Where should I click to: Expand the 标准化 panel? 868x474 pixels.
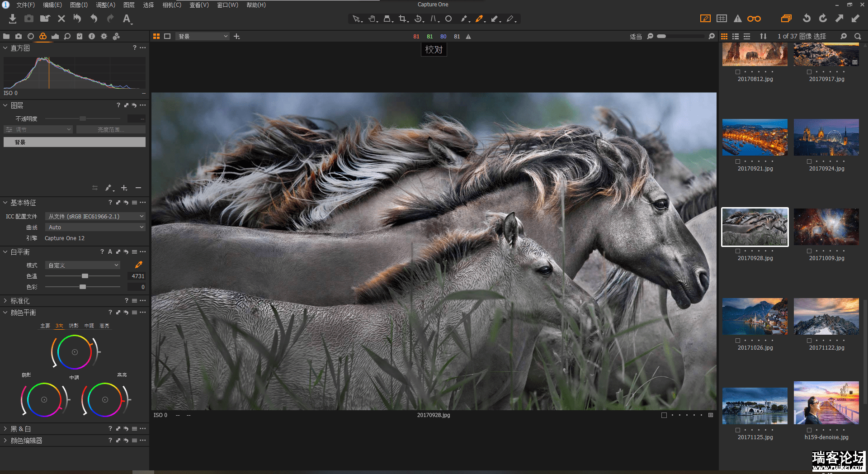point(5,301)
